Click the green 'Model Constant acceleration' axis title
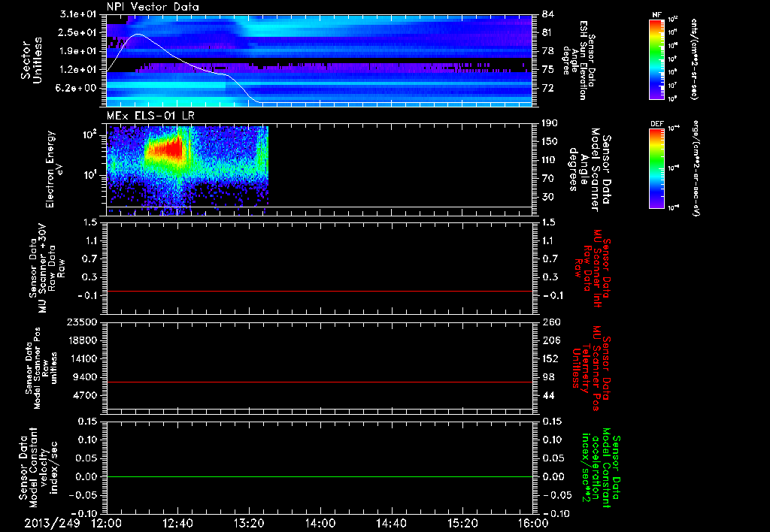770x532 pixels. 601,467
